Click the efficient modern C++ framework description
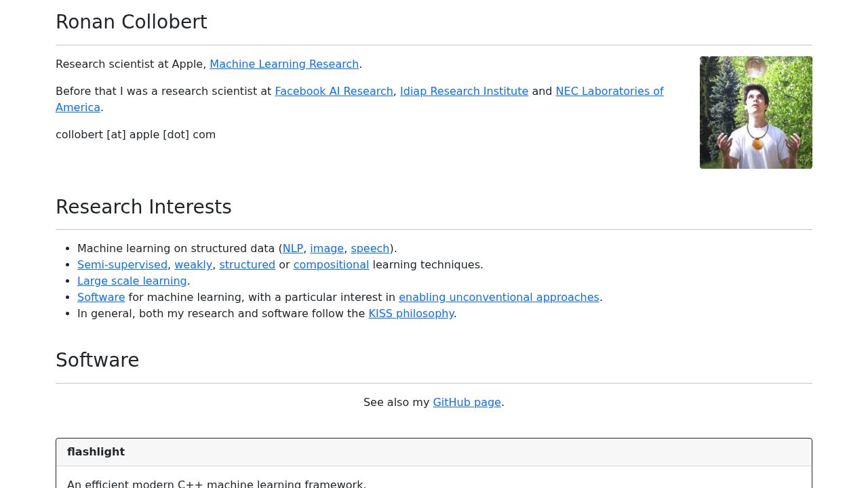Image resolution: width=868 pixels, height=488 pixels. coord(216,483)
